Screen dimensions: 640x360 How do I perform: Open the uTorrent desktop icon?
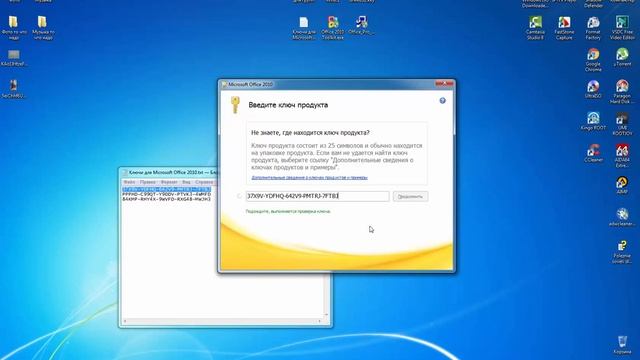[x=622, y=56]
